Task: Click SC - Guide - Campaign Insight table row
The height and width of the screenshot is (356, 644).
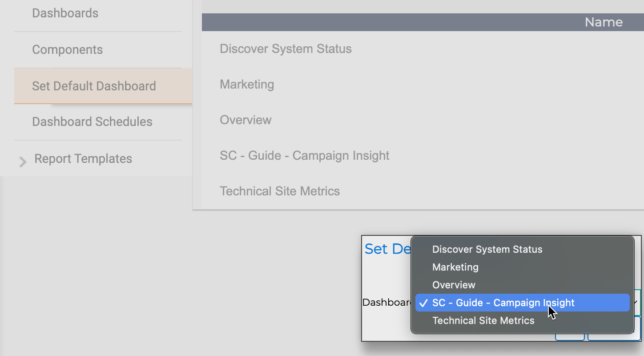Action: point(304,156)
